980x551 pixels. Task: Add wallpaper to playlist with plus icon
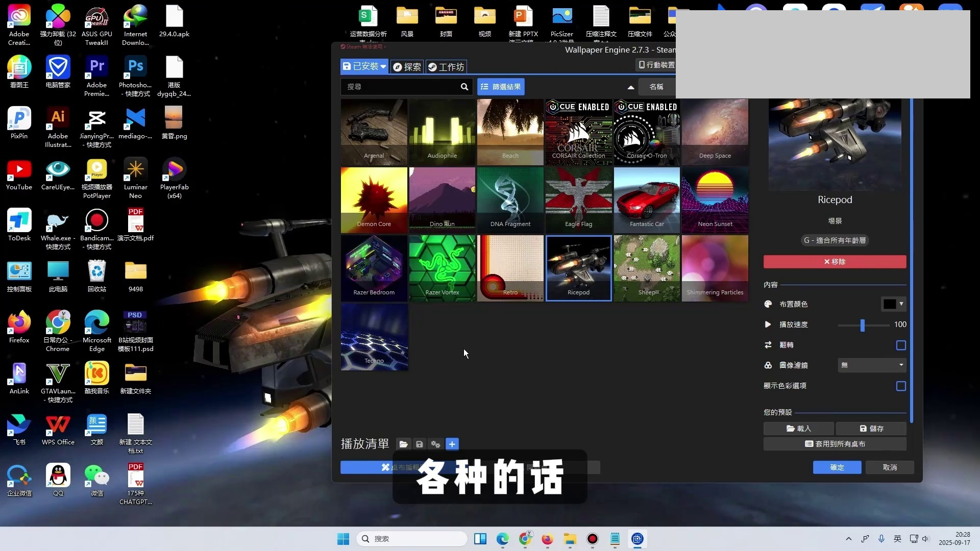click(x=452, y=444)
